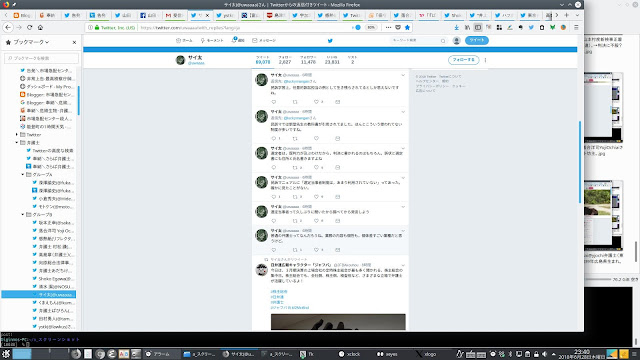This screenshot has height=360, width=640.
Task: Toggle the sidebar view button in toolbar
Action: (x=478, y=27)
